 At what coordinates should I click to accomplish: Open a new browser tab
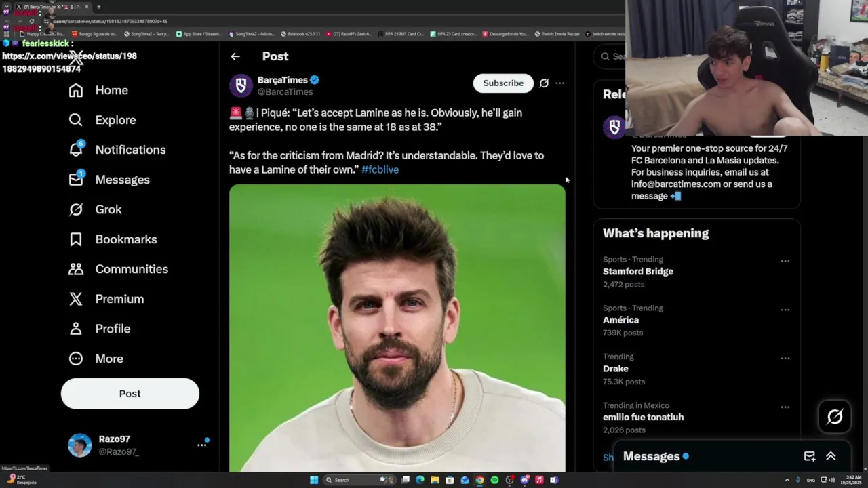click(98, 7)
